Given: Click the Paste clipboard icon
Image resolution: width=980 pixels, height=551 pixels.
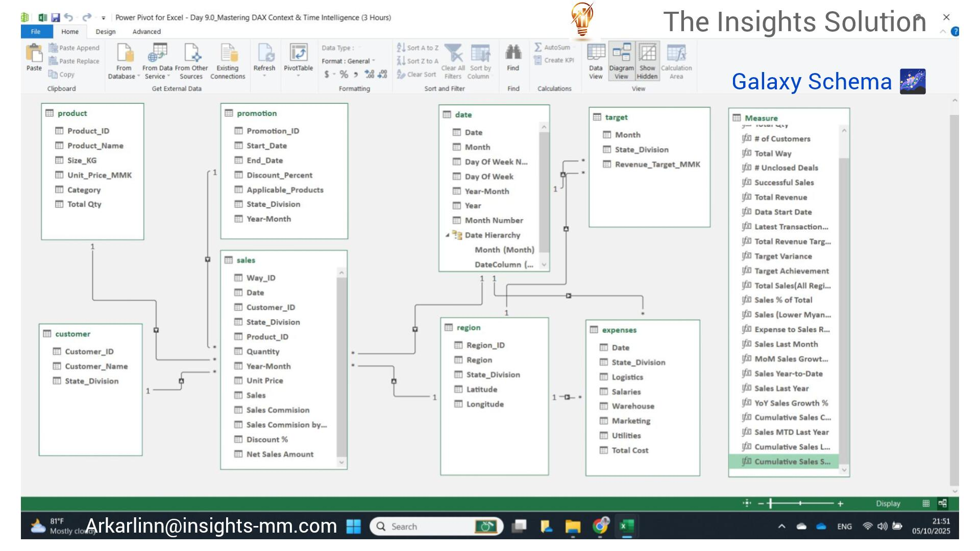Looking at the screenshot, I should click(x=34, y=53).
